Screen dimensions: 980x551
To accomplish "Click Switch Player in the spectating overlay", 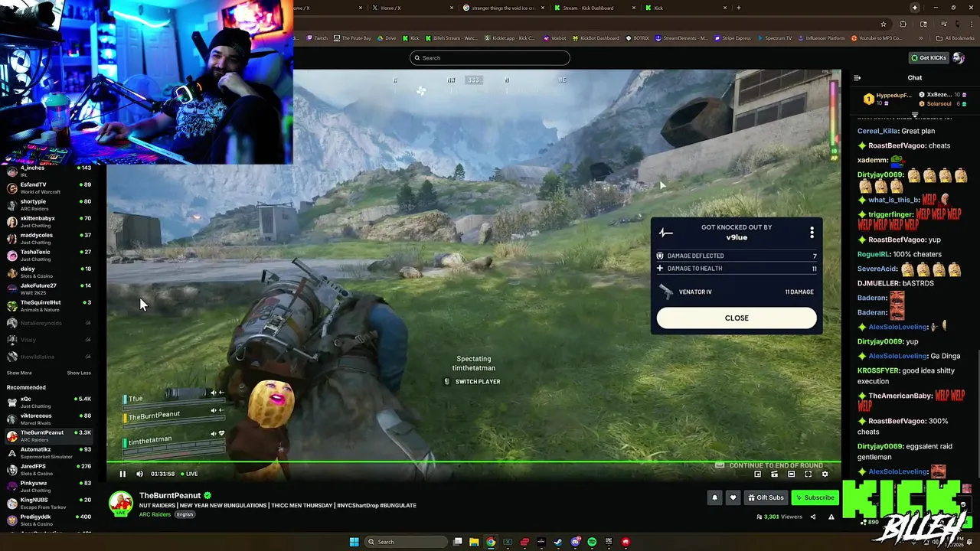I will (473, 381).
